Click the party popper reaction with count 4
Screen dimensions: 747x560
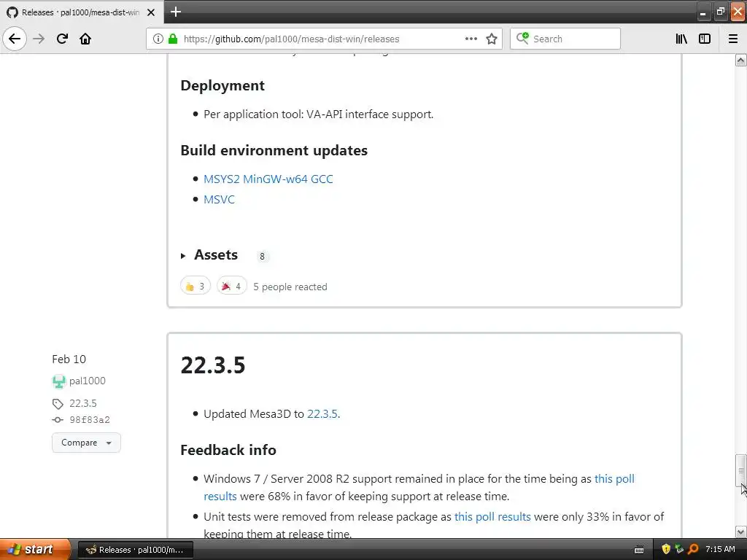click(232, 286)
